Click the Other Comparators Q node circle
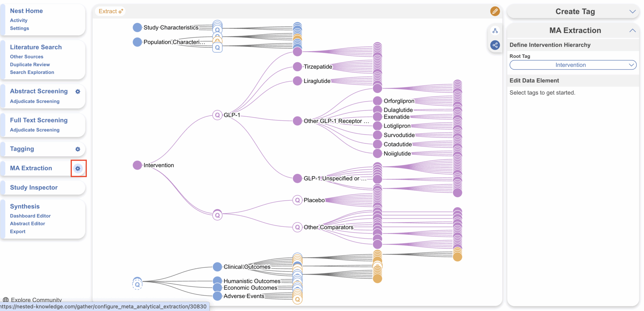 tap(297, 227)
